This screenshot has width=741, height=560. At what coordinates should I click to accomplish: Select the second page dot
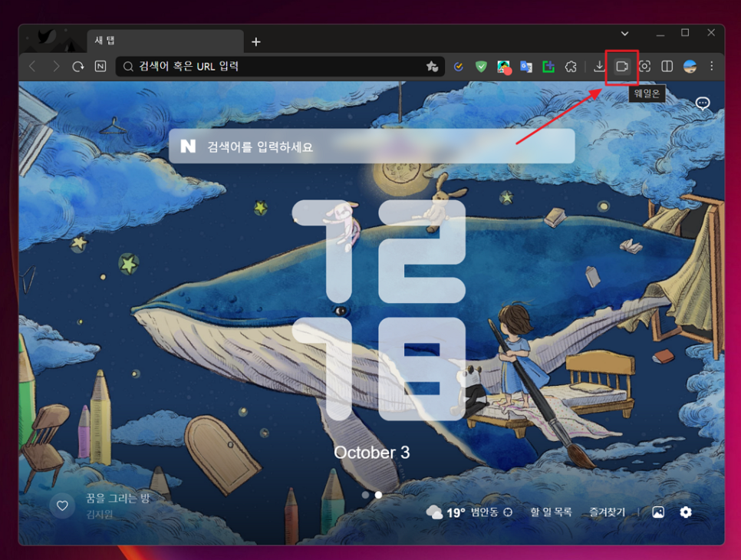[x=378, y=495]
